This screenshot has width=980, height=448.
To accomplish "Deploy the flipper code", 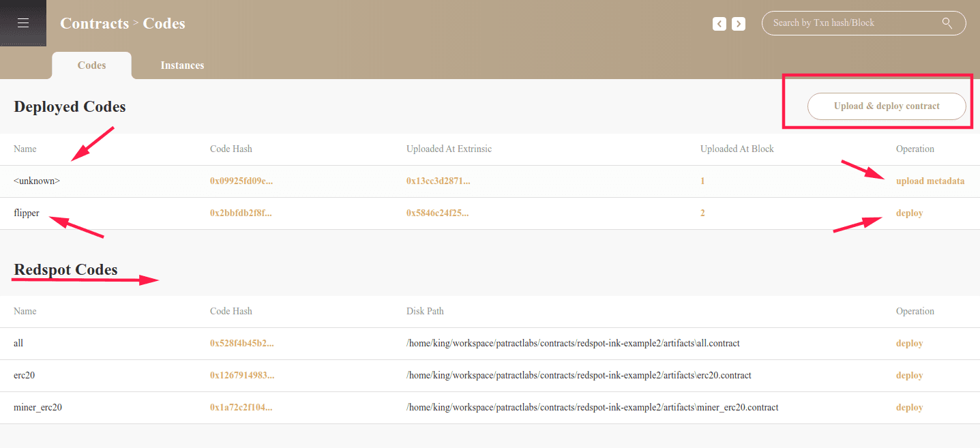I will pos(909,213).
